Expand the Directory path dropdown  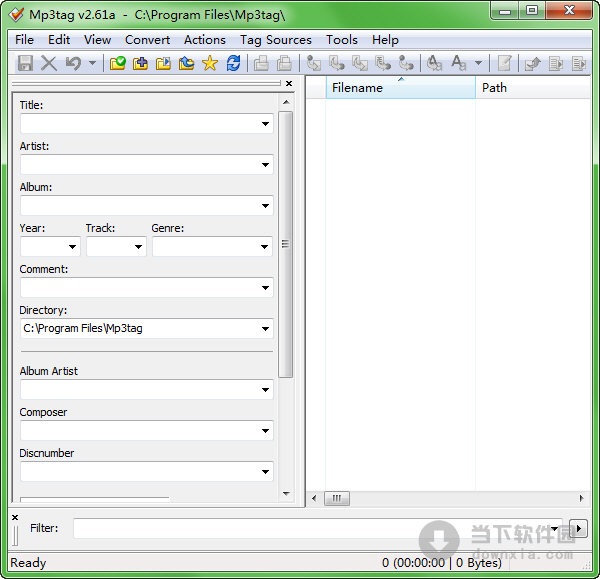(265, 328)
